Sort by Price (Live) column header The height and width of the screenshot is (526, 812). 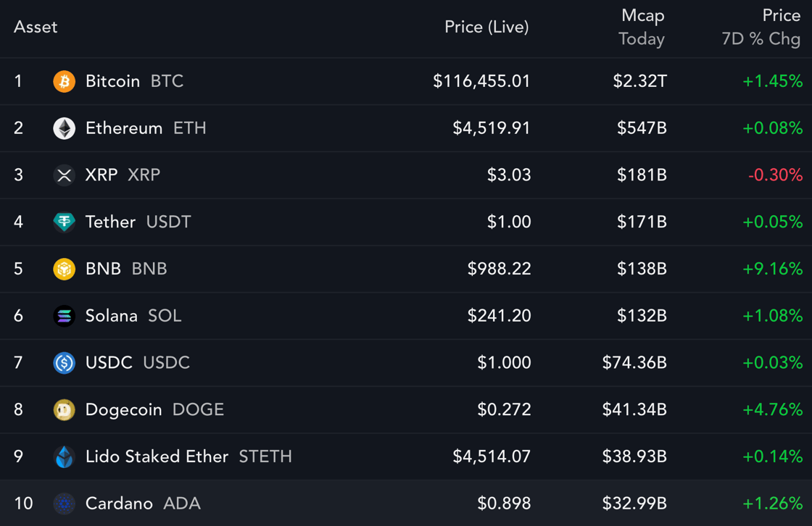(x=486, y=27)
